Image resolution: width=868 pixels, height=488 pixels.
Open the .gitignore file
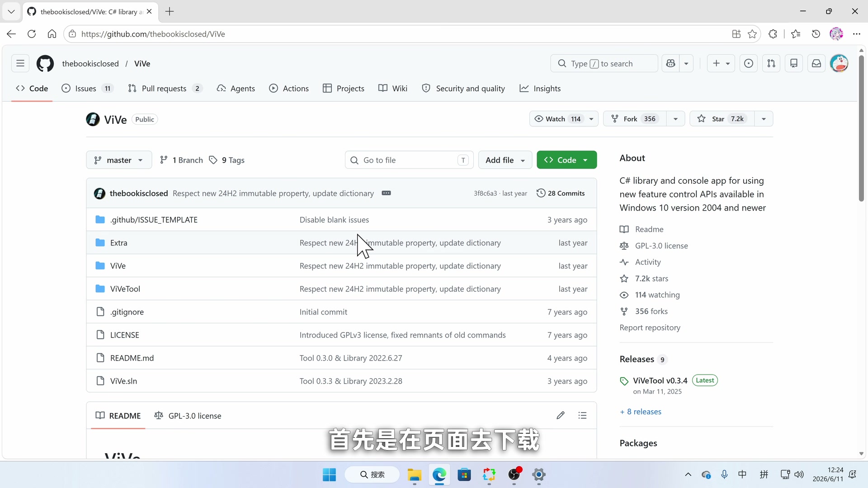127,312
